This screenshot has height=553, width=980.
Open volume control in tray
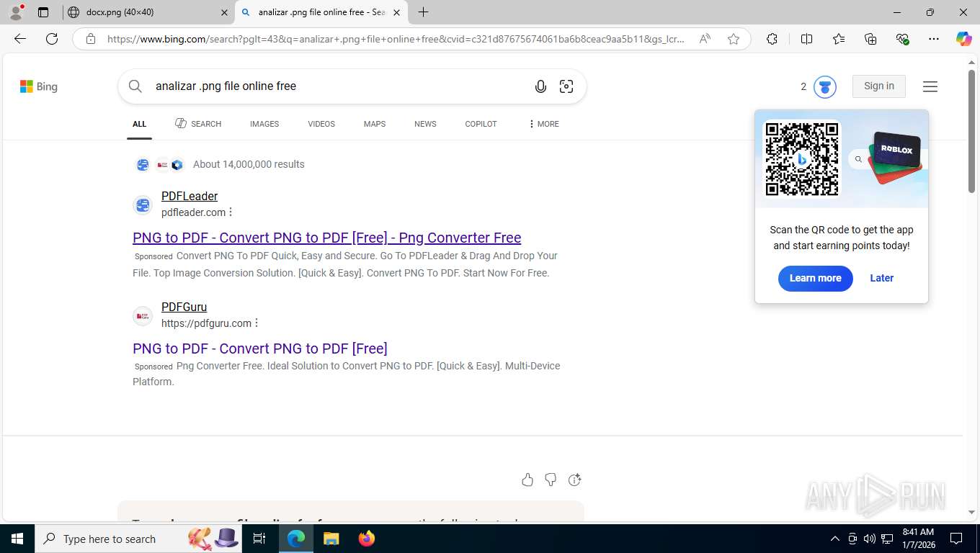[x=870, y=539]
